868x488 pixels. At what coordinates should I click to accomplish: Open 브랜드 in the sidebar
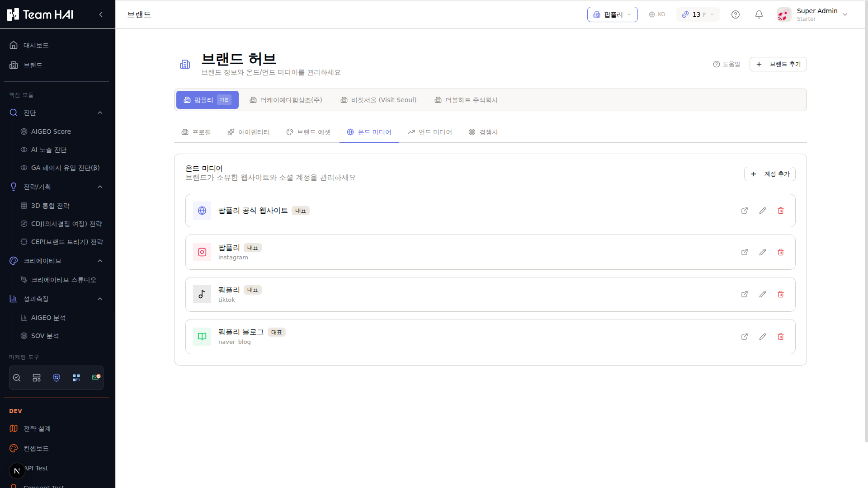point(57,65)
